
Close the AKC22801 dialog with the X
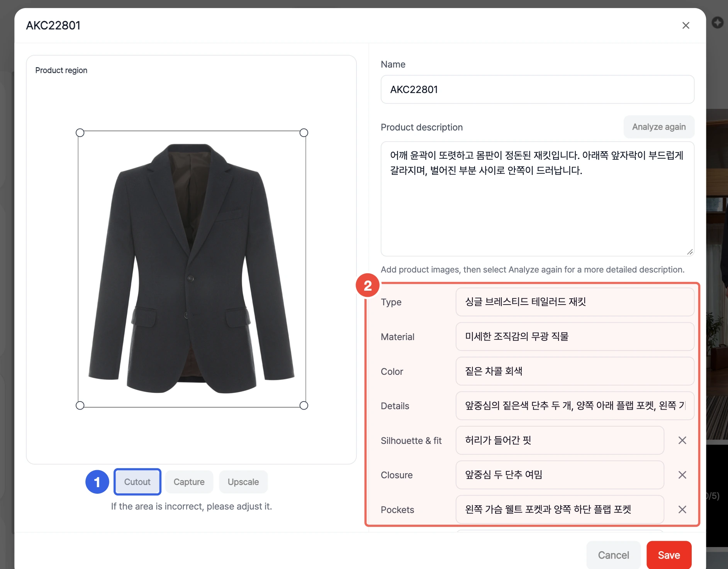(x=686, y=25)
